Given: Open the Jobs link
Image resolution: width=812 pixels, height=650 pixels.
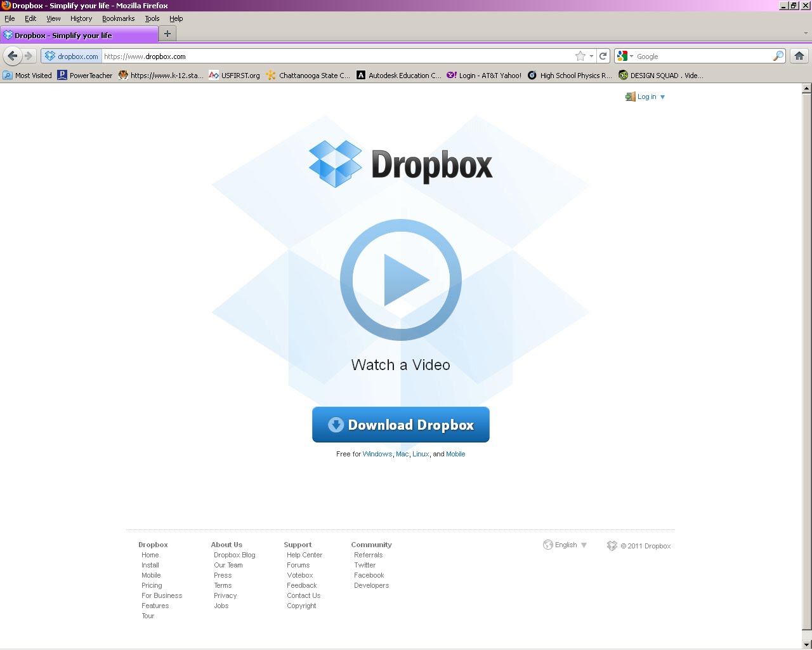Looking at the screenshot, I should point(221,606).
